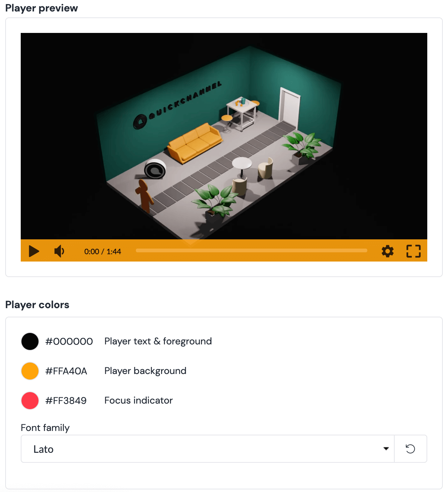This screenshot has width=448, height=492.
Task: Select the red Focus indicator swatch
Action: tap(30, 400)
